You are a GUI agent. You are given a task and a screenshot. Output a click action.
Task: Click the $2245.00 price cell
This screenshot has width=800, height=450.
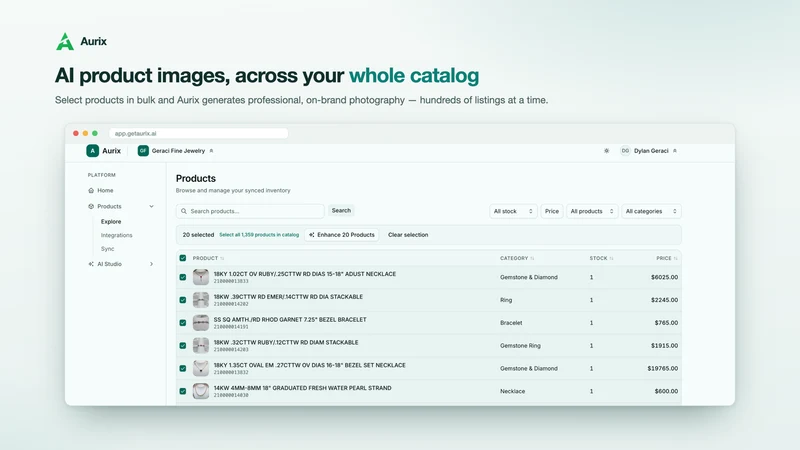664,300
